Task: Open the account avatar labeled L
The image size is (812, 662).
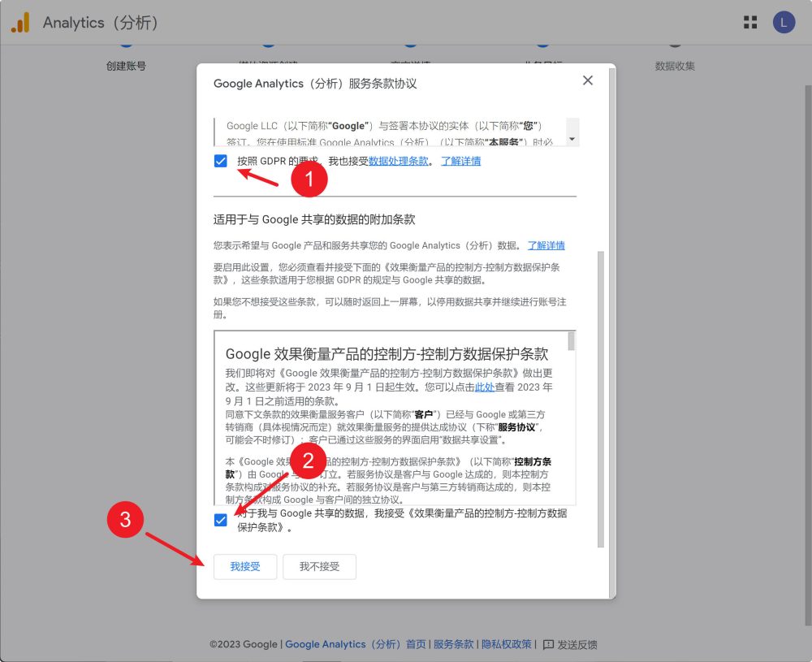Action: click(784, 22)
